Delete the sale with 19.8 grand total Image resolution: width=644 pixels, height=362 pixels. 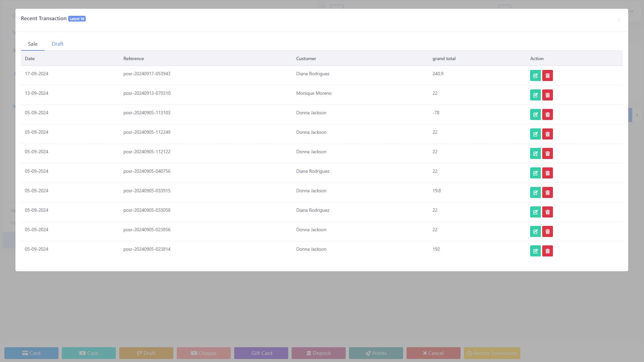pyautogui.click(x=547, y=193)
